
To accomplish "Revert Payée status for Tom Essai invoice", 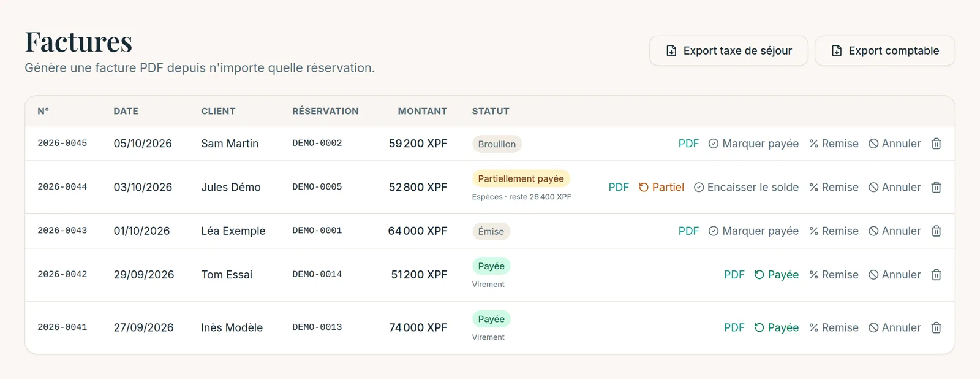I will click(777, 275).
